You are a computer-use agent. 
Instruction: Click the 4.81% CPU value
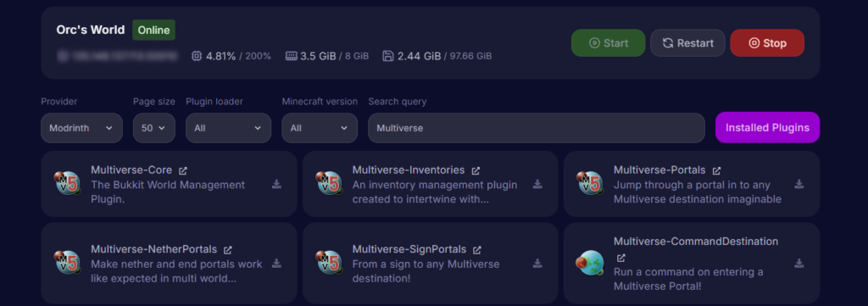click(x=221, y=56)
